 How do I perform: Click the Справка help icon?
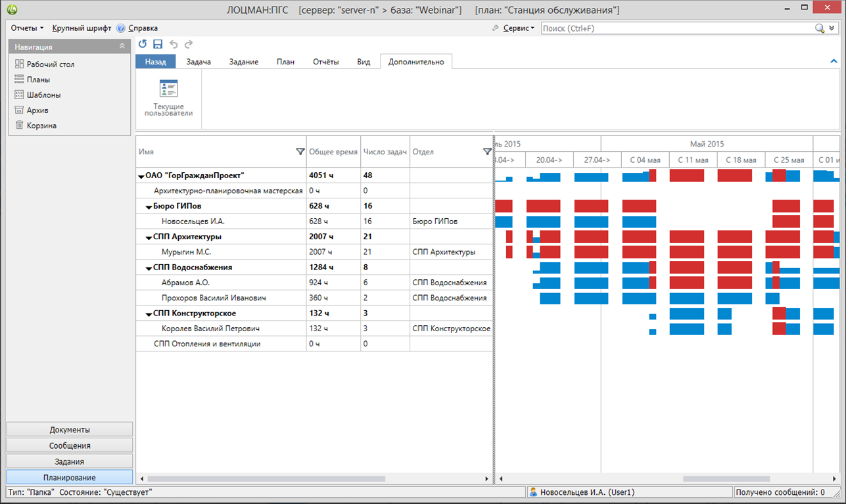pos(121,28)
